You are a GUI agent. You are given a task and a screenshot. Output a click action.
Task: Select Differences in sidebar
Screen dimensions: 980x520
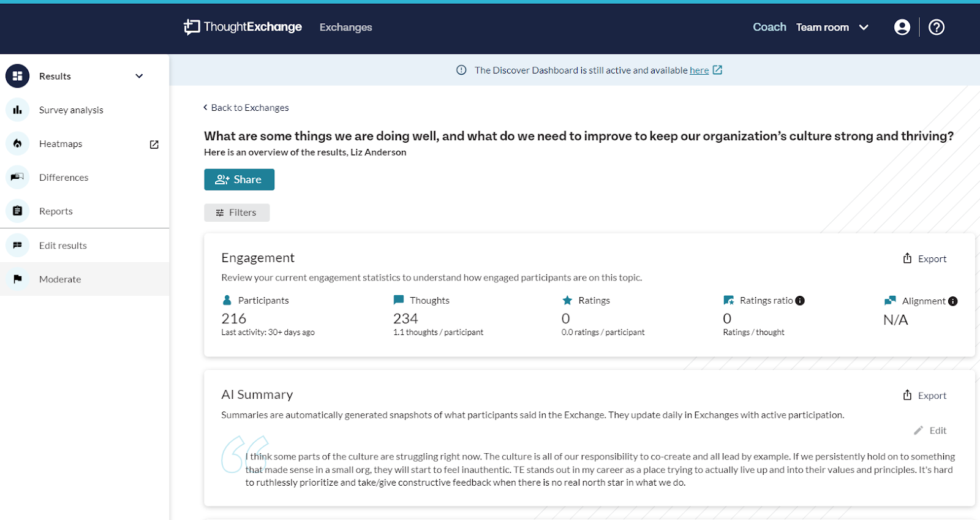85,177
